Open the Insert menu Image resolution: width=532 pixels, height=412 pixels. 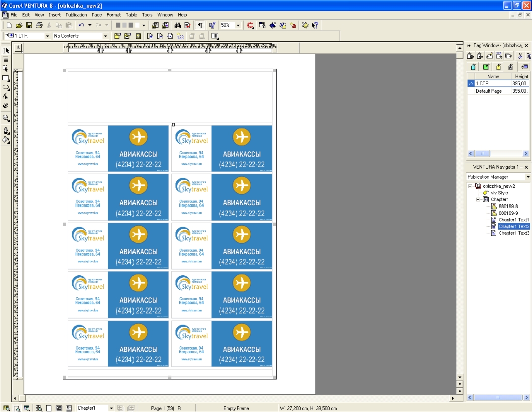click(x=55, y=15)
